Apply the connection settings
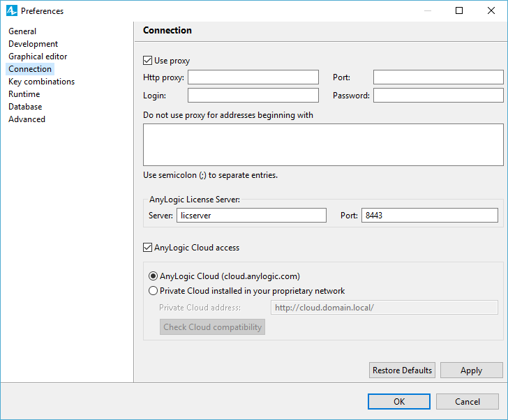The height and width of the screenshot is (420, 508). click(x=472, y=370)
